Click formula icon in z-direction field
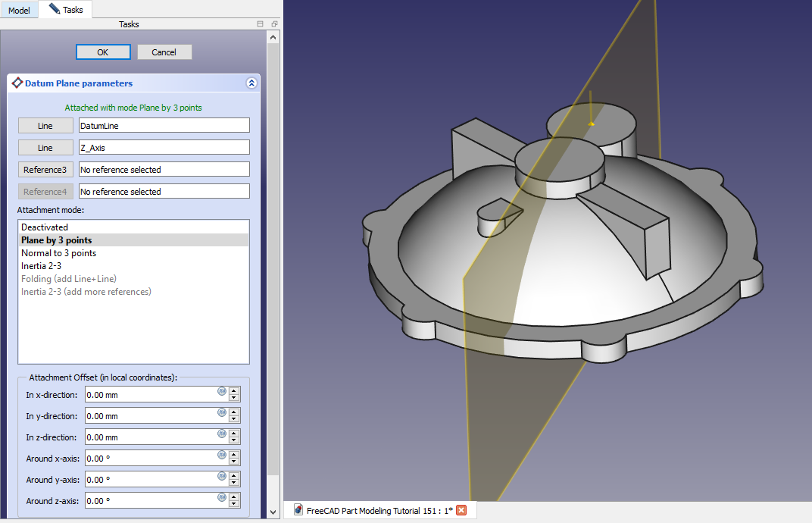The width and height of the screenshot is (812, 523). coord(222,434)
